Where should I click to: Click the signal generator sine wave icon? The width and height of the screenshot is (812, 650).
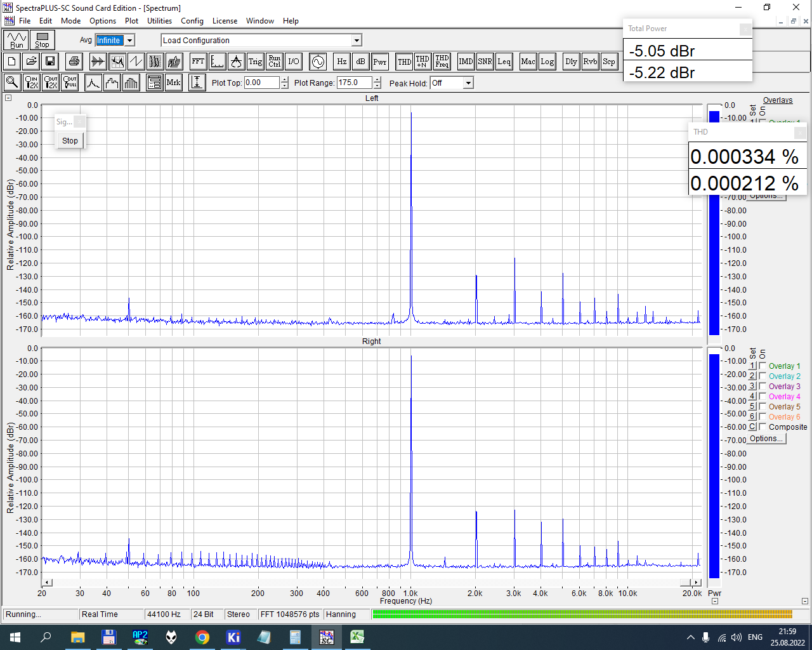[x=318, y=62]
